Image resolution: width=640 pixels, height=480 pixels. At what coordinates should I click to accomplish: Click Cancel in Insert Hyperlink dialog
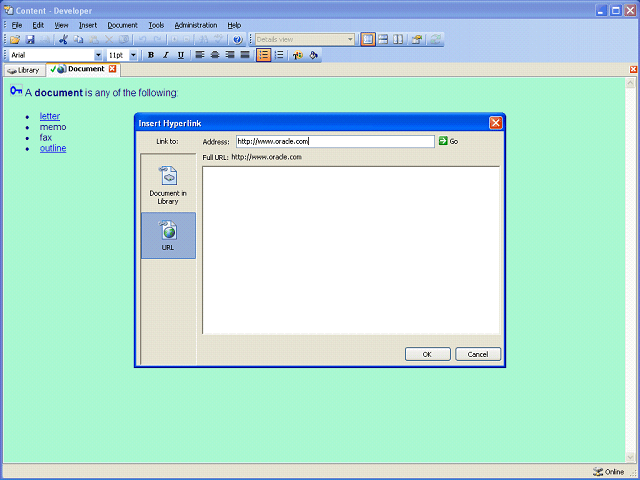point(478,354)
